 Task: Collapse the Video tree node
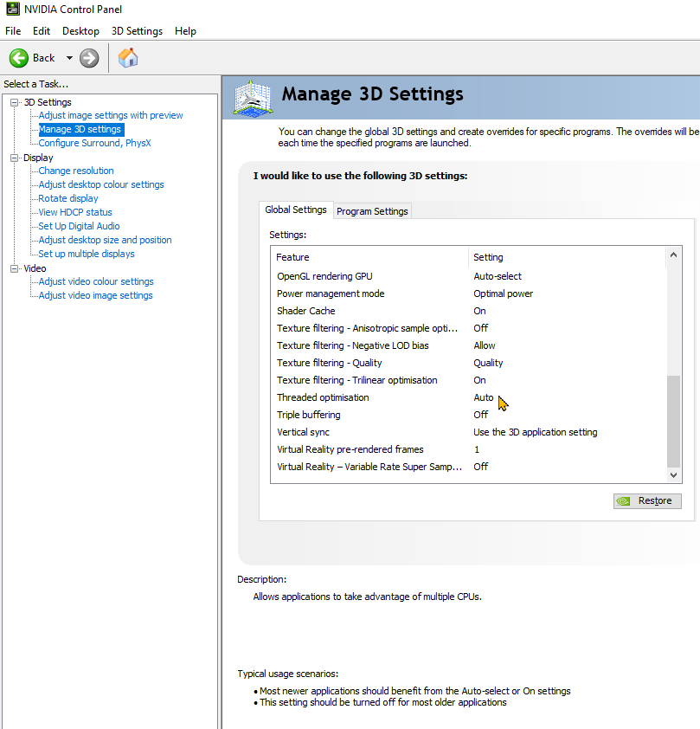point(15,268)
